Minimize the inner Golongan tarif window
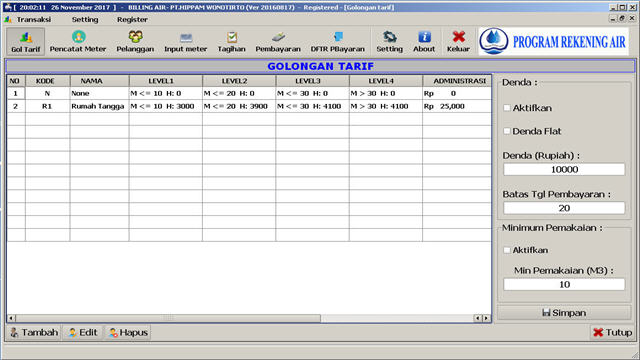 (x=613, y=18)
